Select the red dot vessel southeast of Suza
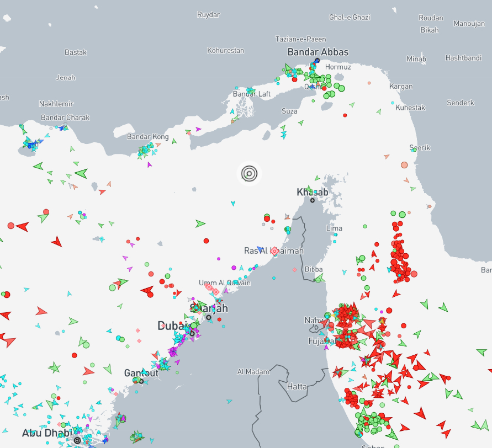The width and height of the screenshot is (492, 448). tap(345, 115)
